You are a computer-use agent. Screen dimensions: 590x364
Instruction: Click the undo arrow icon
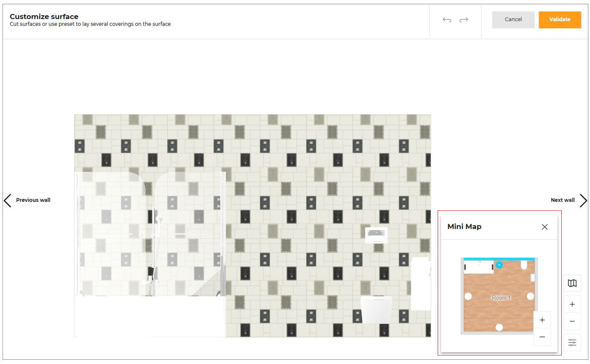447,20
